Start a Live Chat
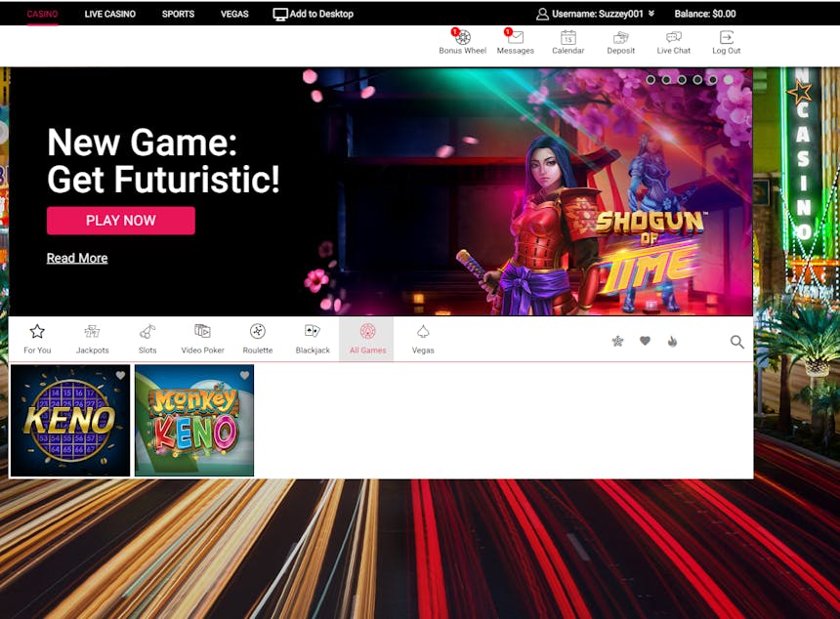The image size is (840, 619). pos(673,42)
